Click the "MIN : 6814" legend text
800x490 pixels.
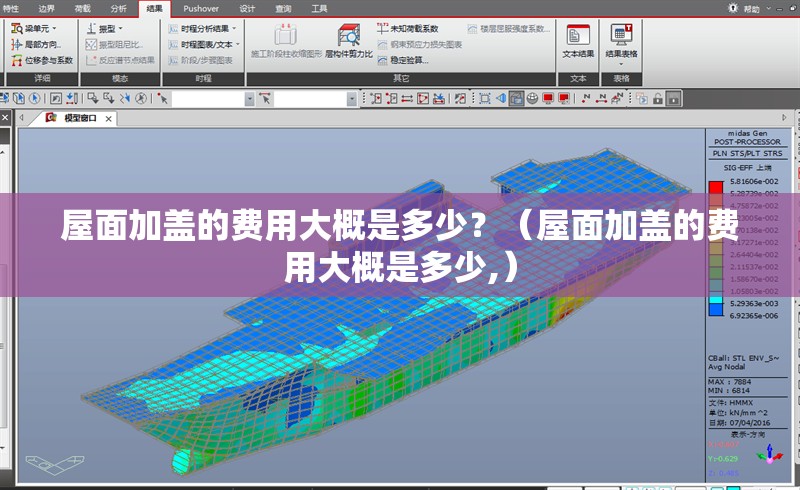point(729,390)
